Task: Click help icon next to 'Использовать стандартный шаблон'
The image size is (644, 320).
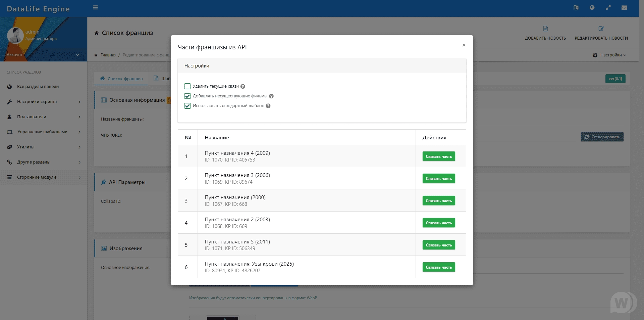Action: click(268, 106)
